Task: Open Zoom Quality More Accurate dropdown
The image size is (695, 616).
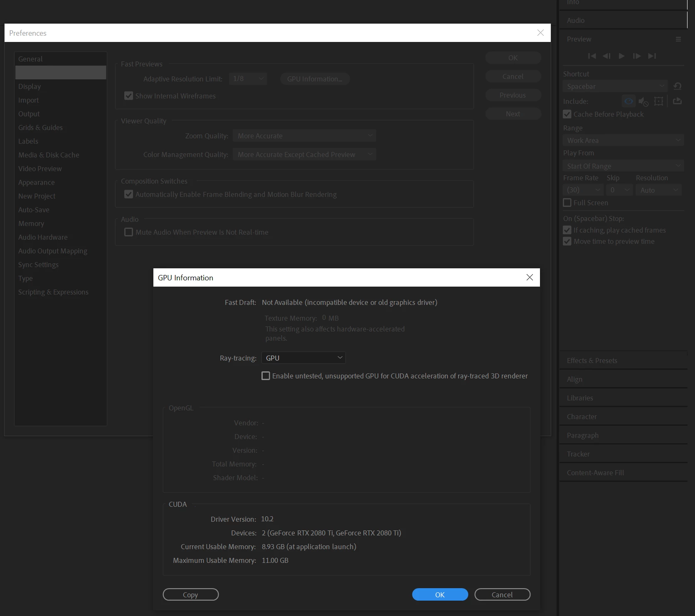Action: [x=304, y=136]
